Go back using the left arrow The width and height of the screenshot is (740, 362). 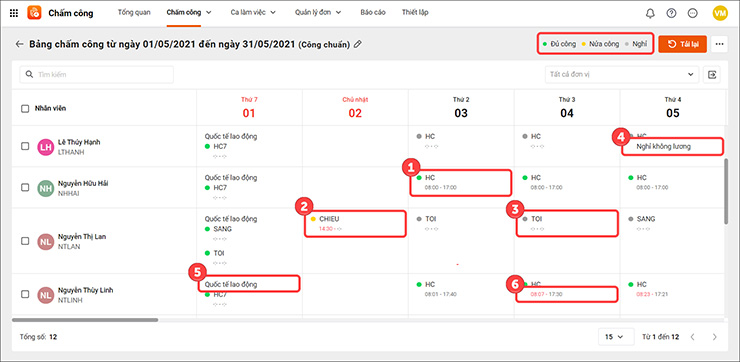(x=19, y=44)
